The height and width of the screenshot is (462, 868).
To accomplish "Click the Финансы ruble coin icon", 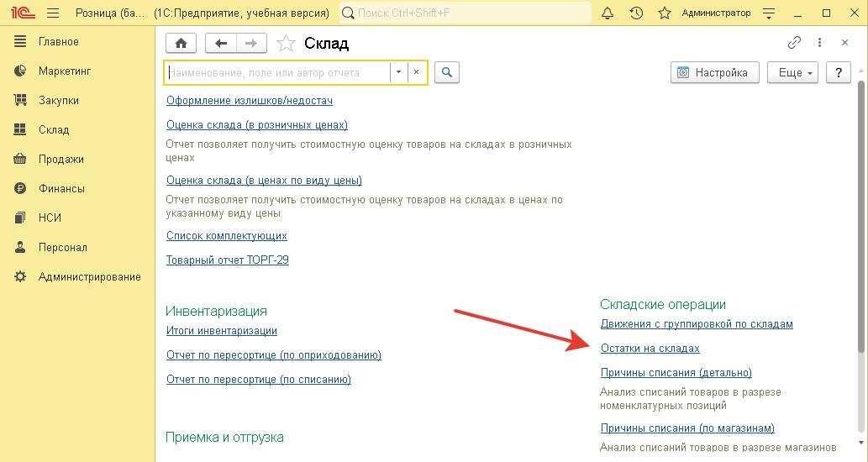I will [20, 188].
